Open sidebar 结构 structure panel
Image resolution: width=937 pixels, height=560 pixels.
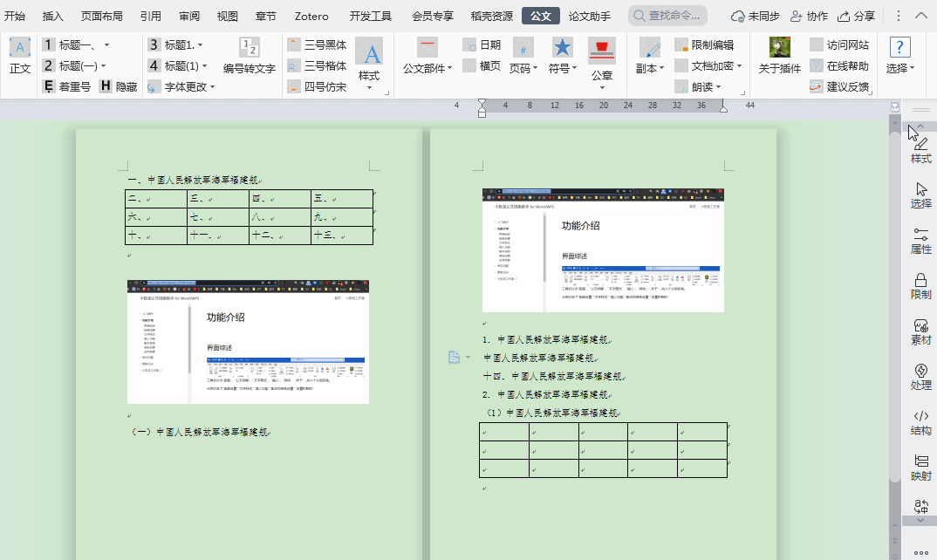click(921, 422)
